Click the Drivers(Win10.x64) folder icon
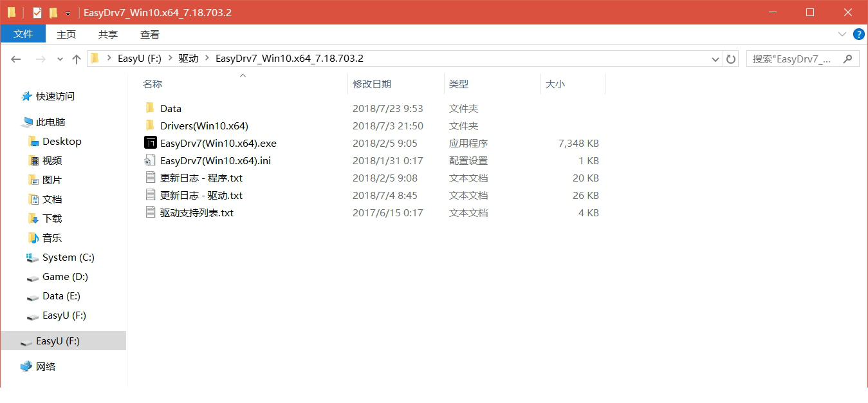 [x=150, y=126]
